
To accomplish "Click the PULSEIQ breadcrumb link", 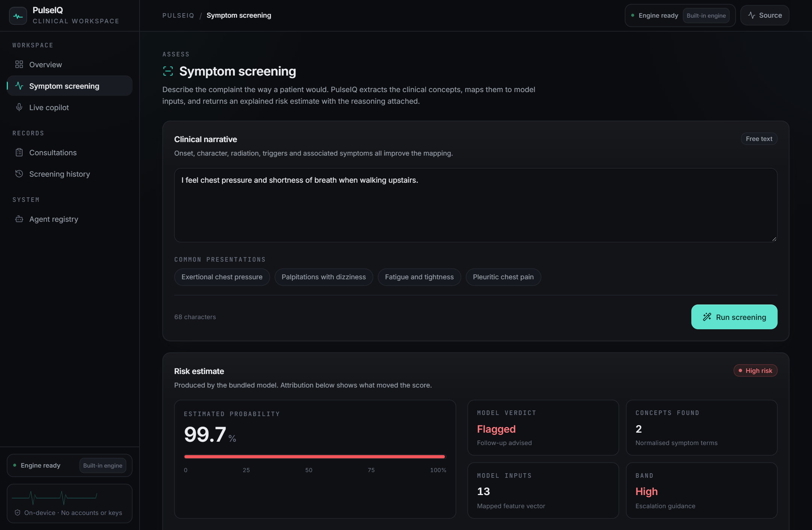I will click(x=178, y=15).
